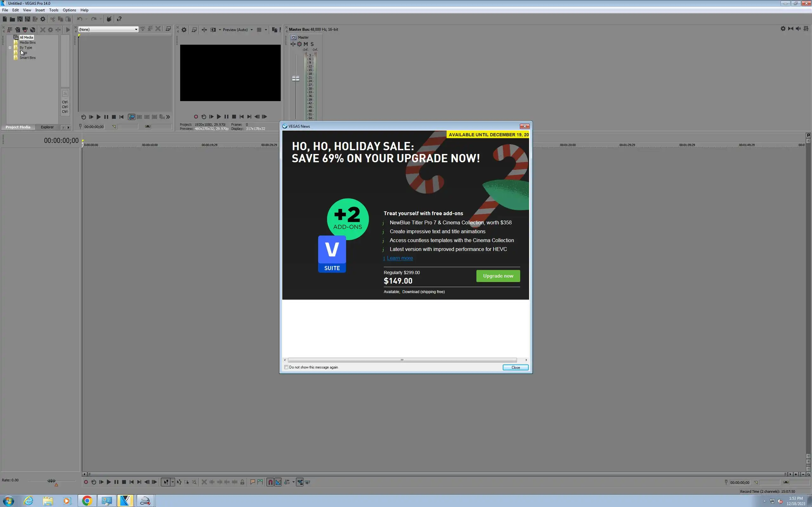Mute the Master bus
The image size is (812, 507).
point(306,44)
